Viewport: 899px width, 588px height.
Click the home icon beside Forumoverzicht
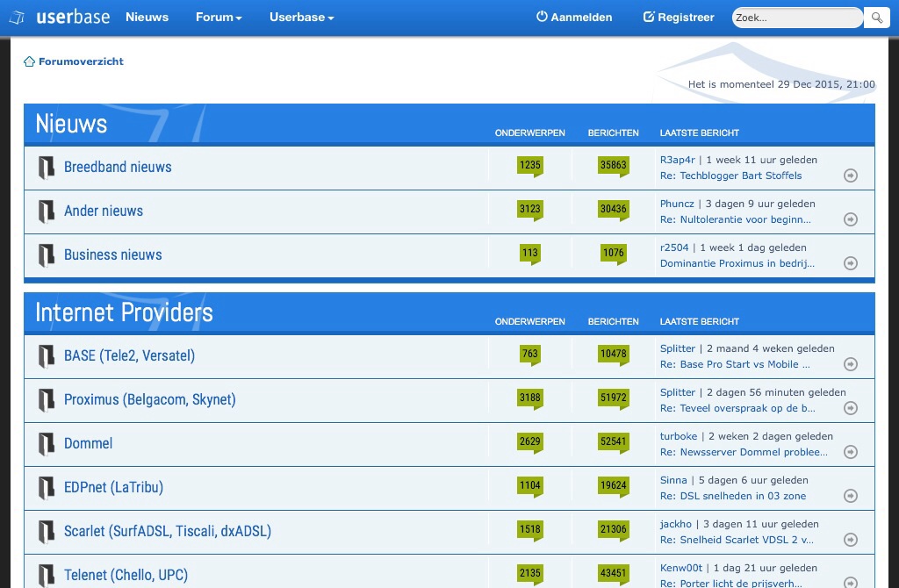click(x=29, y=61)
